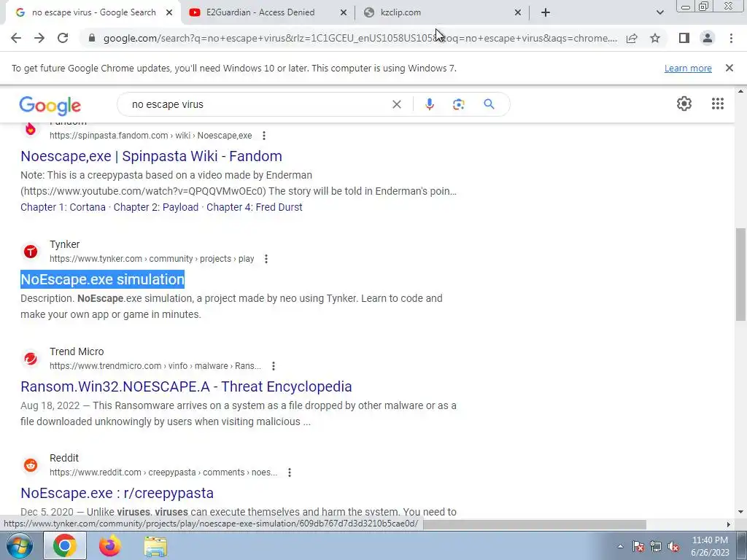Open more options for the Reddit result
Viewport: 747px width, 560px height.
click(x=290, y=472)
